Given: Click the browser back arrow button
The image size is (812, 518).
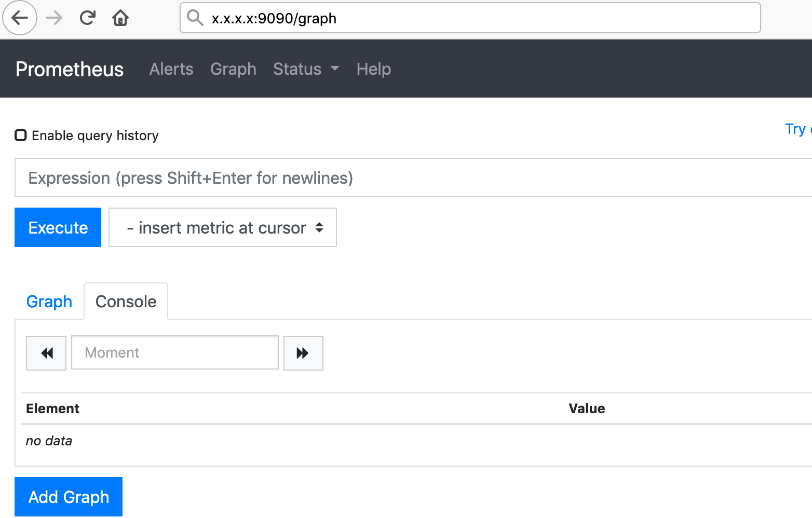Looking at the screenshot, I should pos(20,18).
